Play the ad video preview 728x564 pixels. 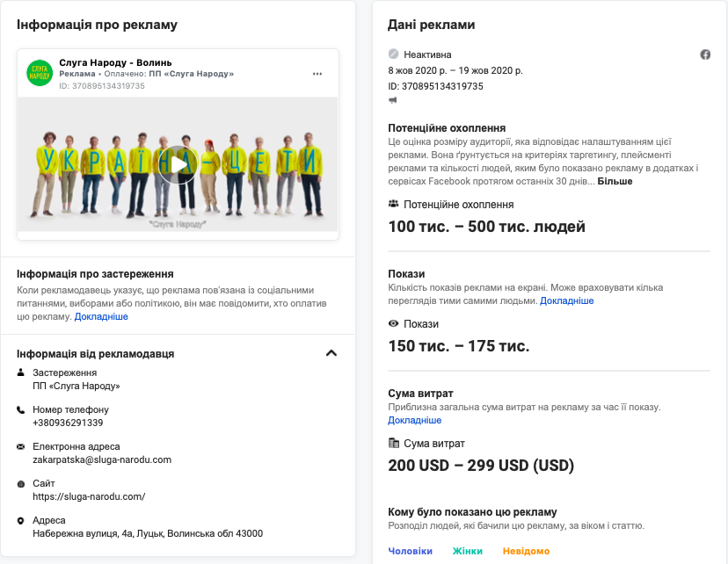(178, 164)
